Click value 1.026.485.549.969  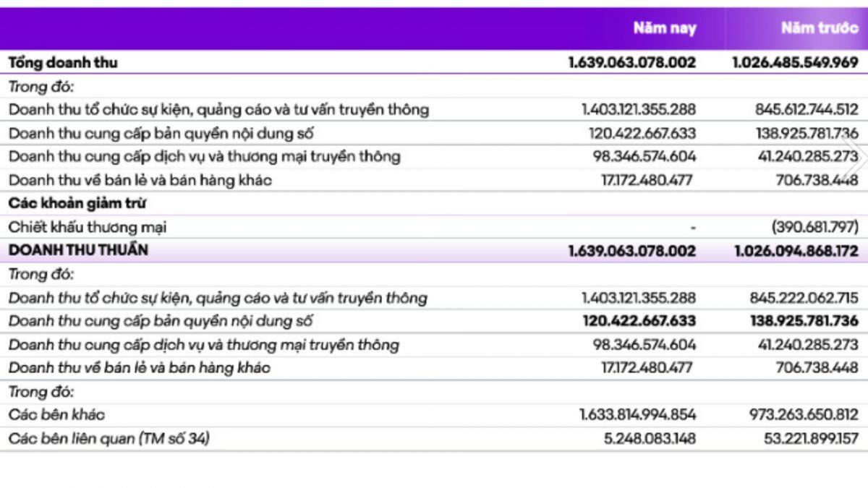click(x=796, y=63)
